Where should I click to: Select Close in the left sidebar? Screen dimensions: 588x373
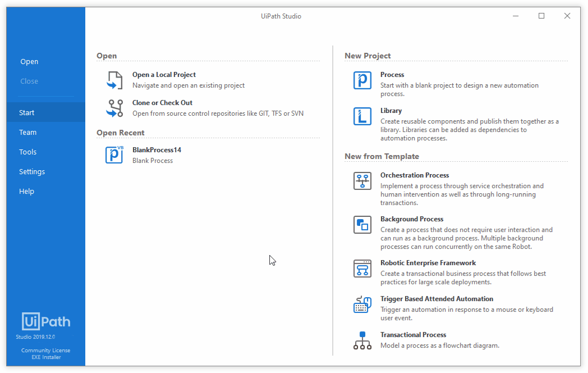click(29, 81)
